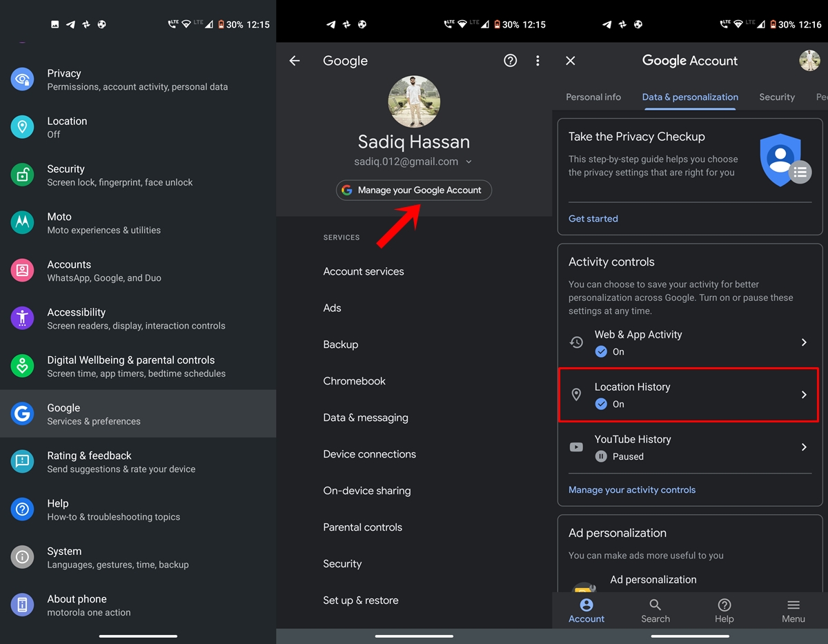This screenshot has width=828, height=644.
Task: Tap Manage your activity controls link
Action: tap(632, 490)
